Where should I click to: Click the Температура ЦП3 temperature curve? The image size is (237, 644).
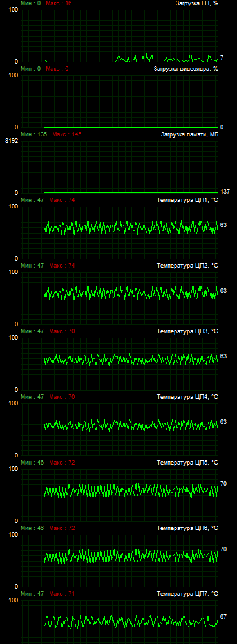tap(131, 360)
